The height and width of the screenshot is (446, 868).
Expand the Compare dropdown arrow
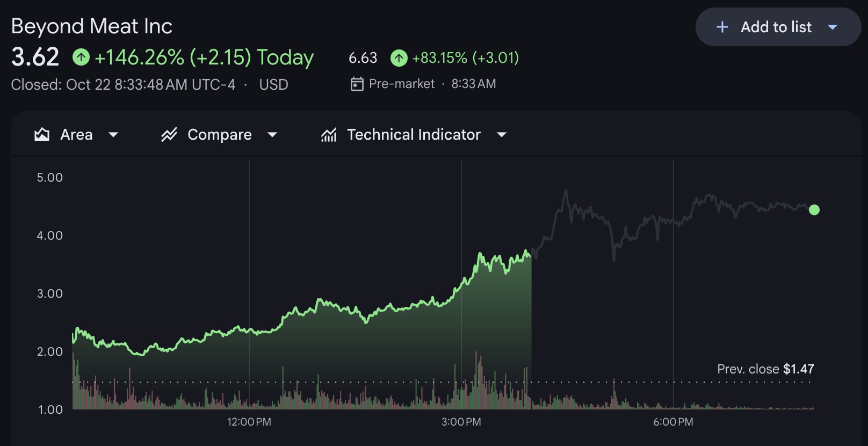272,134
